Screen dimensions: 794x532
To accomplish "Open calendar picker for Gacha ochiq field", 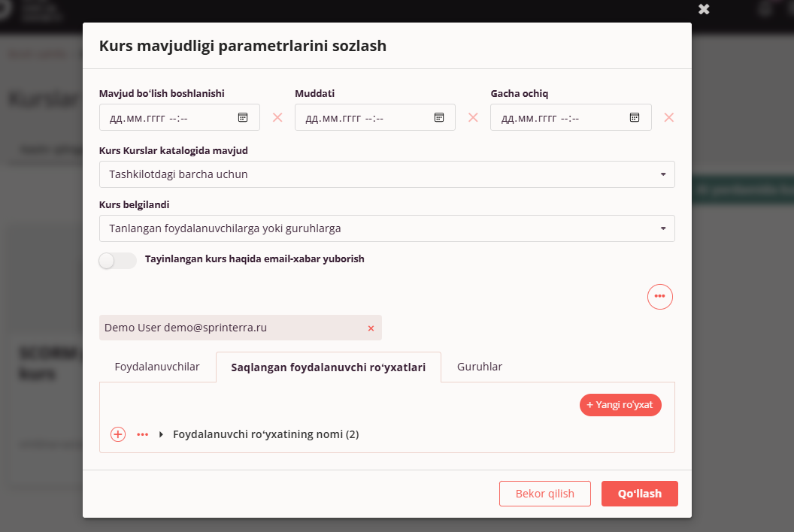I will click(x=635, y=117).
